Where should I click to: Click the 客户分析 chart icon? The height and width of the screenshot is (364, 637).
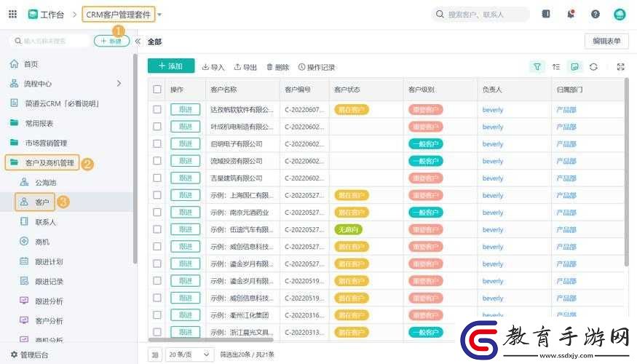[x=24, y=320]
